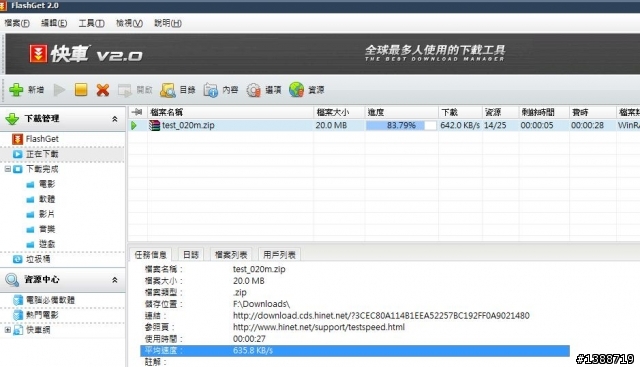Collapse the 下載完成 tree node
640x367 pixels.
click(x=7, y=169)
